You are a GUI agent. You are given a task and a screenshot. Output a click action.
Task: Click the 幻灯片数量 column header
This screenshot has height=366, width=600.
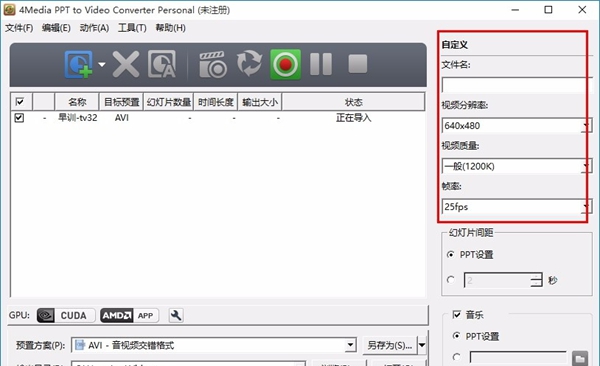click(x=169, y=102)
